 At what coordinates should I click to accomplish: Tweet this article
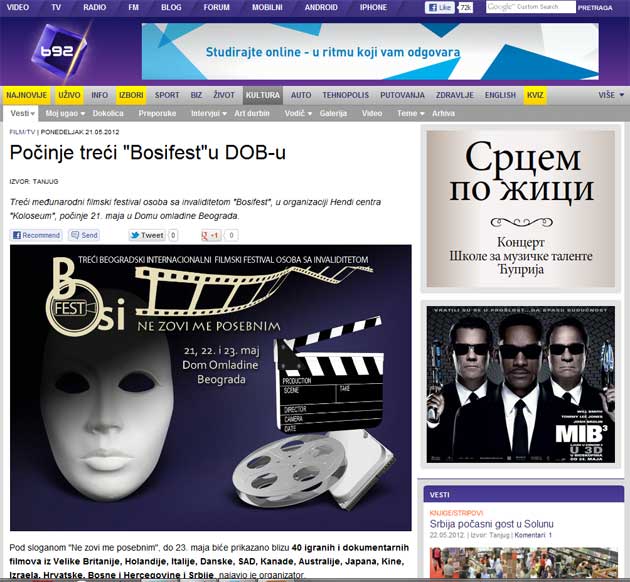tap(147, 235)
